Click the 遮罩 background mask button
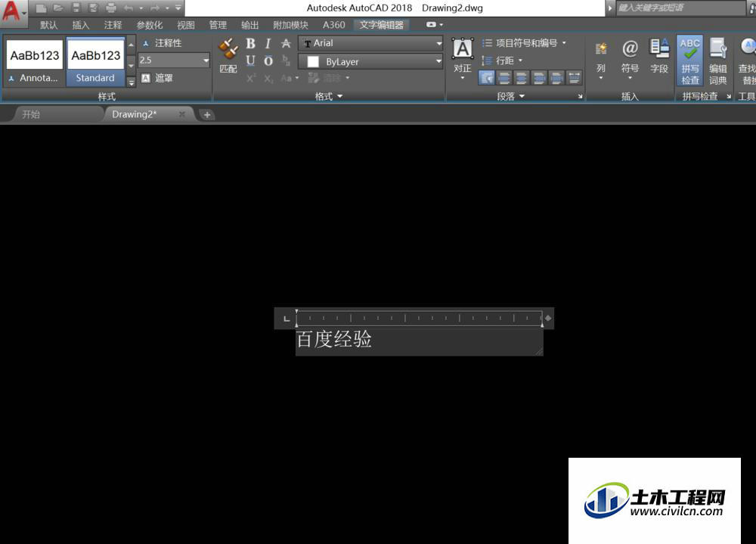The width and height of the screenshot is (756, 544). [x=157, y=78]
